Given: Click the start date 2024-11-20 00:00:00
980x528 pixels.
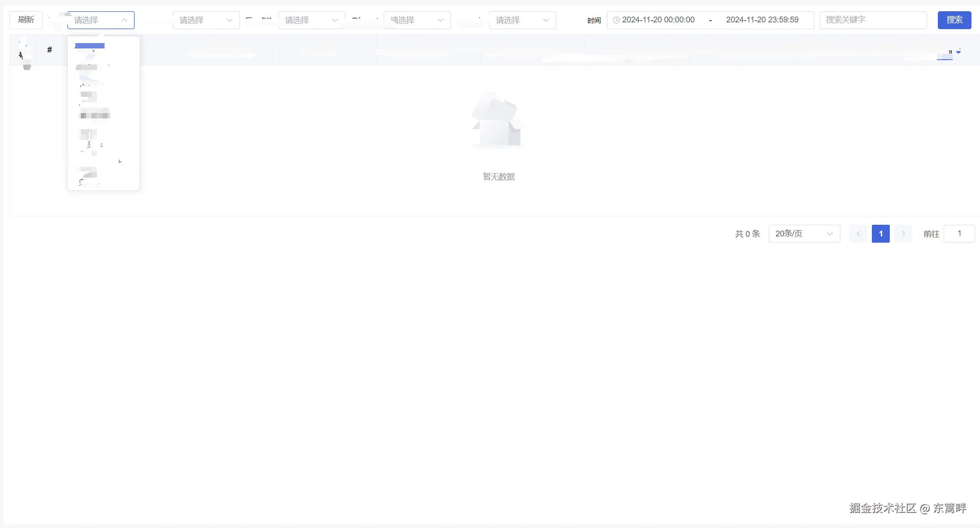Looking at the screenshot, I should pos(658,20).
